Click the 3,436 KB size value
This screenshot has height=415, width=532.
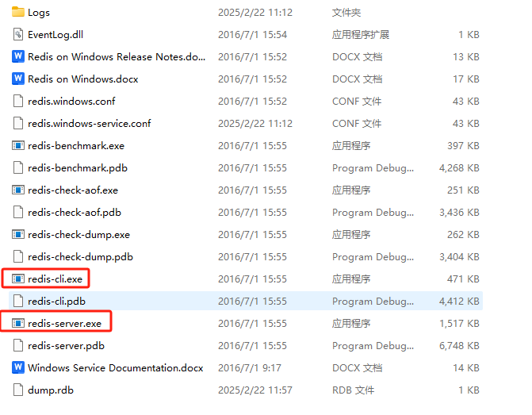(x=459, y=213)
